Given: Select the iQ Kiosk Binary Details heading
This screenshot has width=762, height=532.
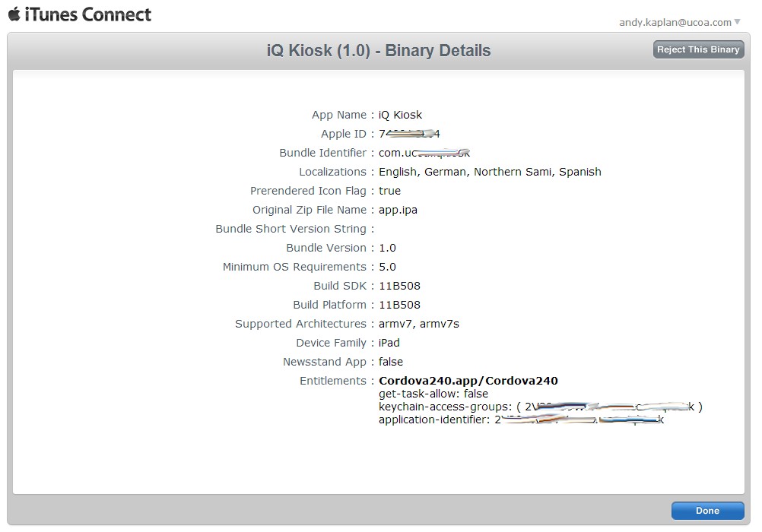Looking at the screenshot, I should [x=379, y=50].
